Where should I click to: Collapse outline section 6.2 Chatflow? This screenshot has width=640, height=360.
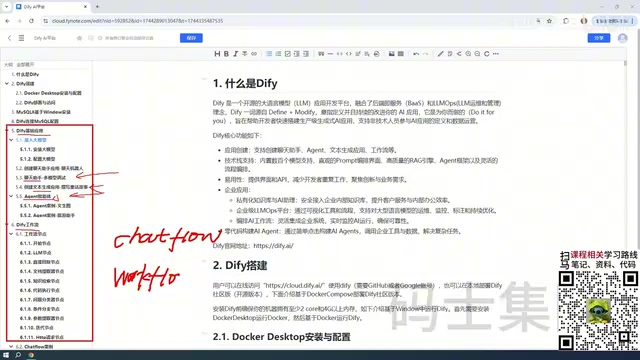click(x=11, y=347)
